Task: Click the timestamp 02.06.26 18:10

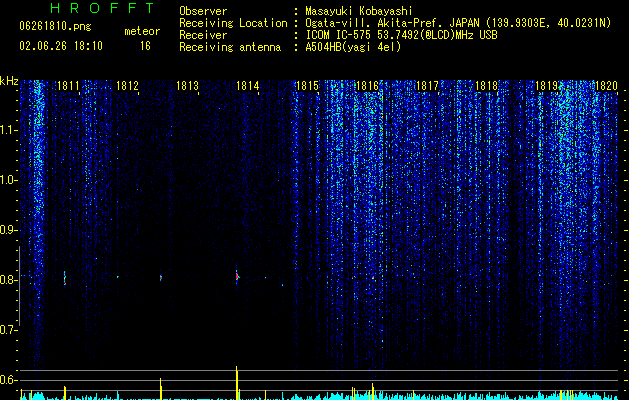Action: (61, 46)
